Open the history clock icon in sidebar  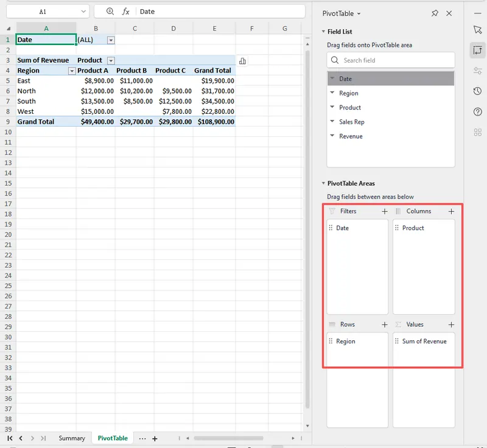coord(477,91)
